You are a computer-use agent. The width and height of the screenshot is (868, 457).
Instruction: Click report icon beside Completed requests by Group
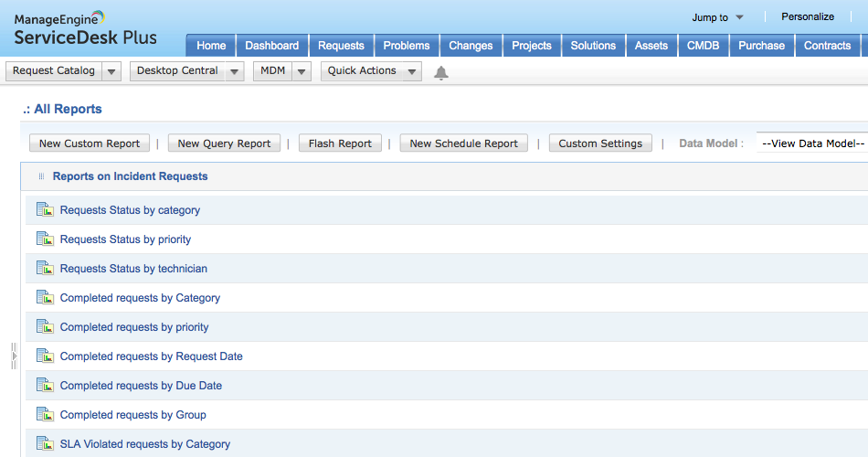(45, 414)
